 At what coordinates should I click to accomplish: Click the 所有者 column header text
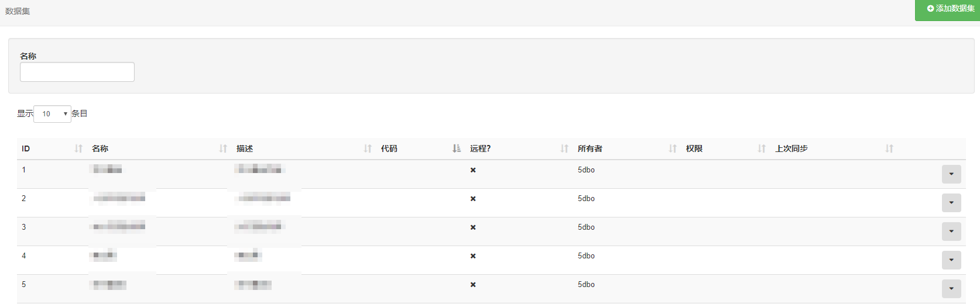click(590, 148)
